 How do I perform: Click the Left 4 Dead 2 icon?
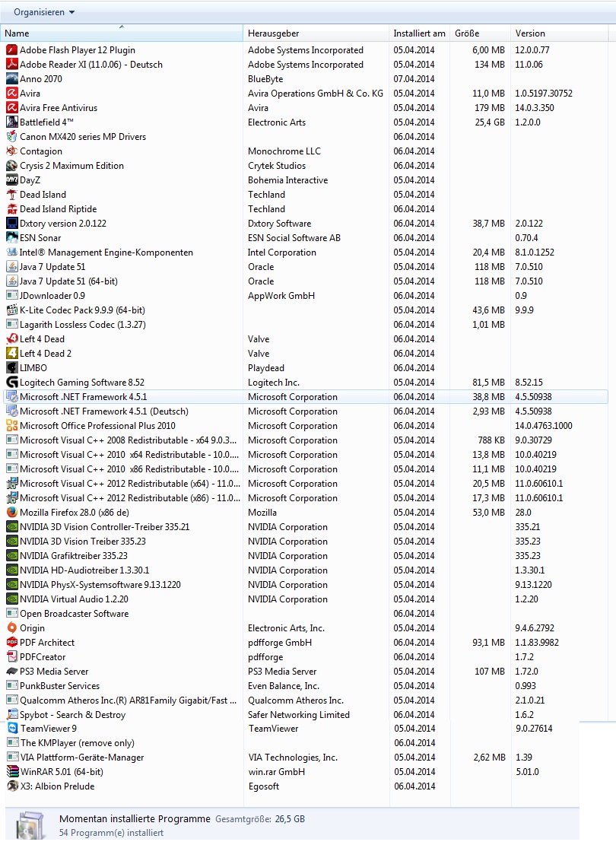click(12, 354)
